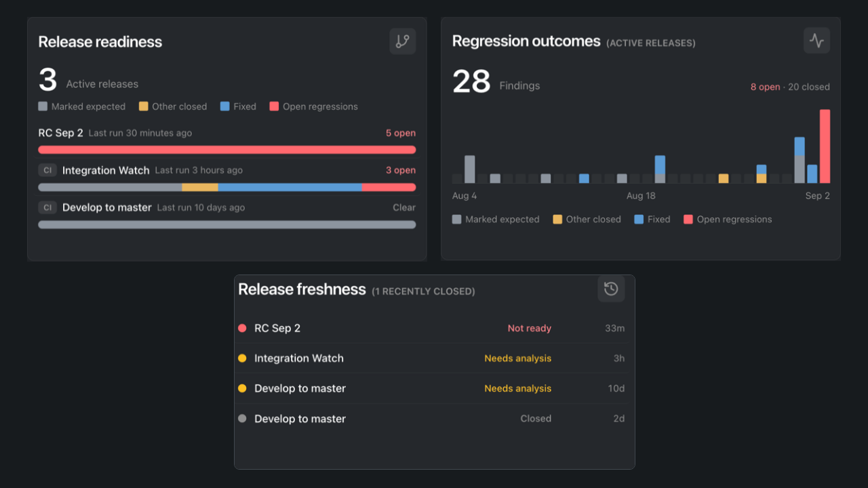The image size is (868, 488).
Task: Click the git branch icon in Release readiness
Action: (403, 41)
